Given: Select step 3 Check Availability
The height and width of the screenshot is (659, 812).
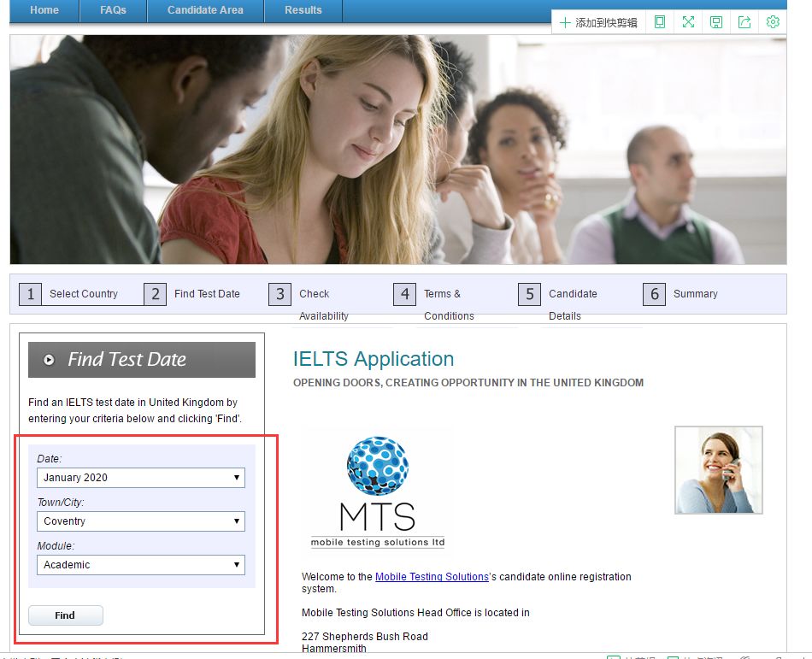Looking at the screenshot, I should pos(309,303).
